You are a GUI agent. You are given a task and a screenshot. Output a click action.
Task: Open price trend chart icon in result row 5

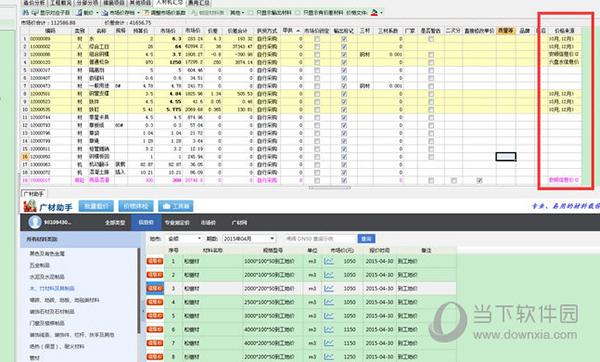(x=329, y=316)
